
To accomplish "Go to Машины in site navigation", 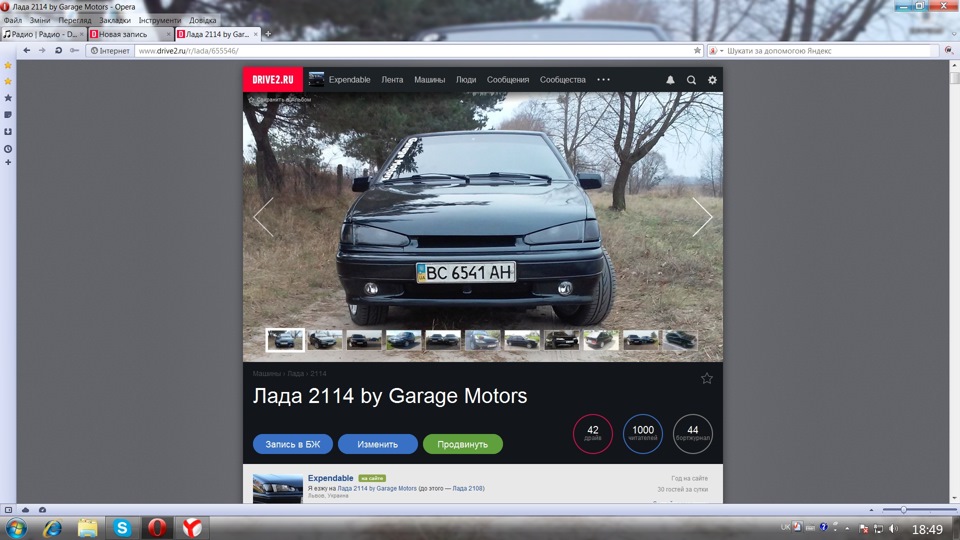I will point(429,80).
